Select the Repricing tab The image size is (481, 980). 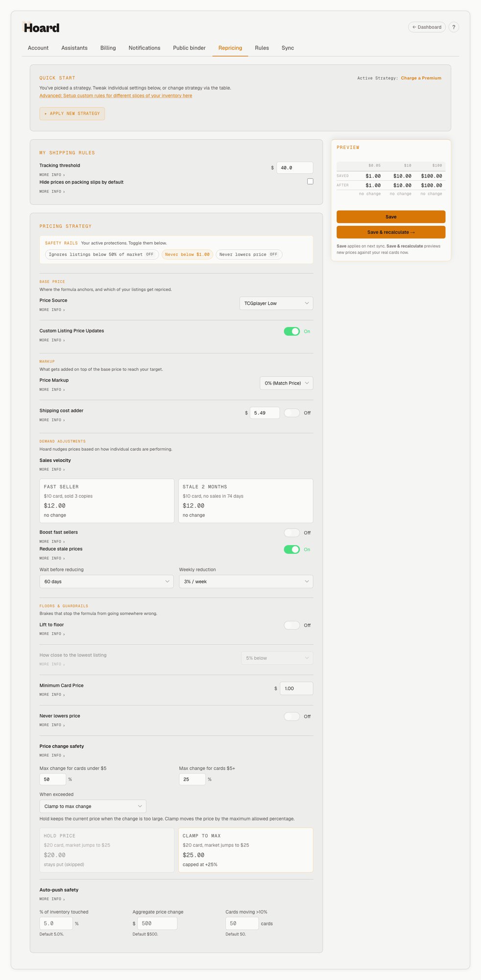tap(230, 48)
